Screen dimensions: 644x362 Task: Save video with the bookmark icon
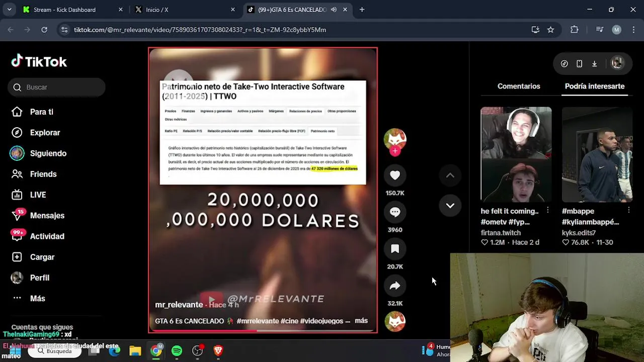tap(395, 249)
